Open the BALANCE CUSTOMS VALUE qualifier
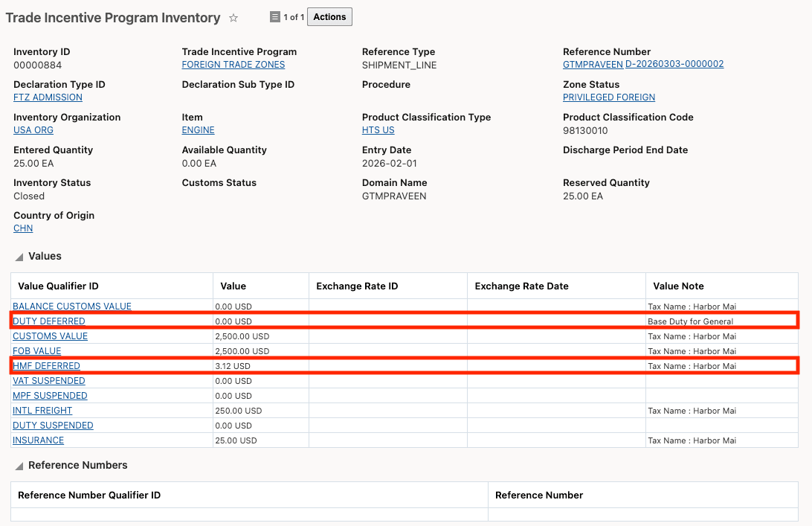The width and height of the screenshot is (812, 526). pos(71,306)
